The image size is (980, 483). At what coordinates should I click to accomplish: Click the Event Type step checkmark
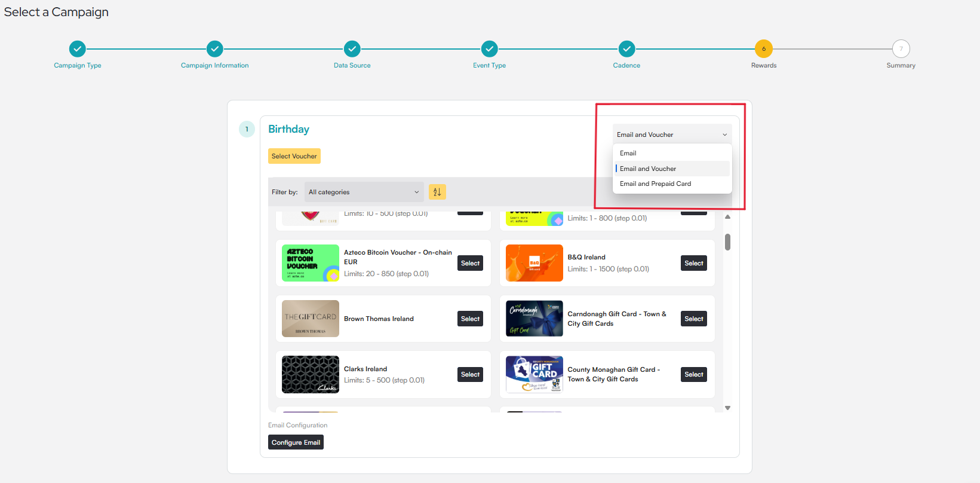point(490,49)
